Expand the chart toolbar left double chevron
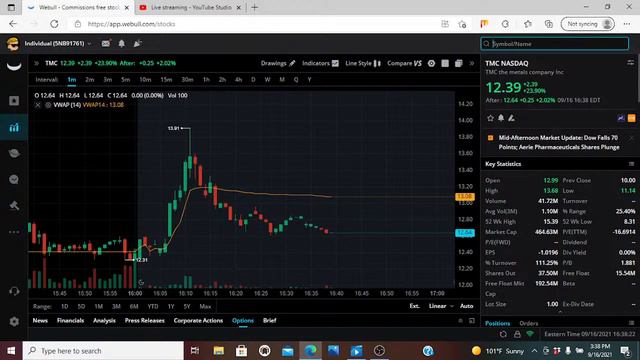Viewport: 640px width, 360px height. point(36,63)
